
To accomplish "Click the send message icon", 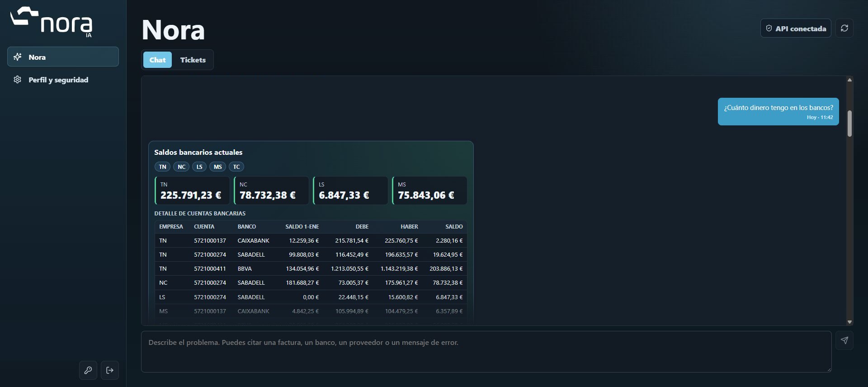I will tap(844, 340).
